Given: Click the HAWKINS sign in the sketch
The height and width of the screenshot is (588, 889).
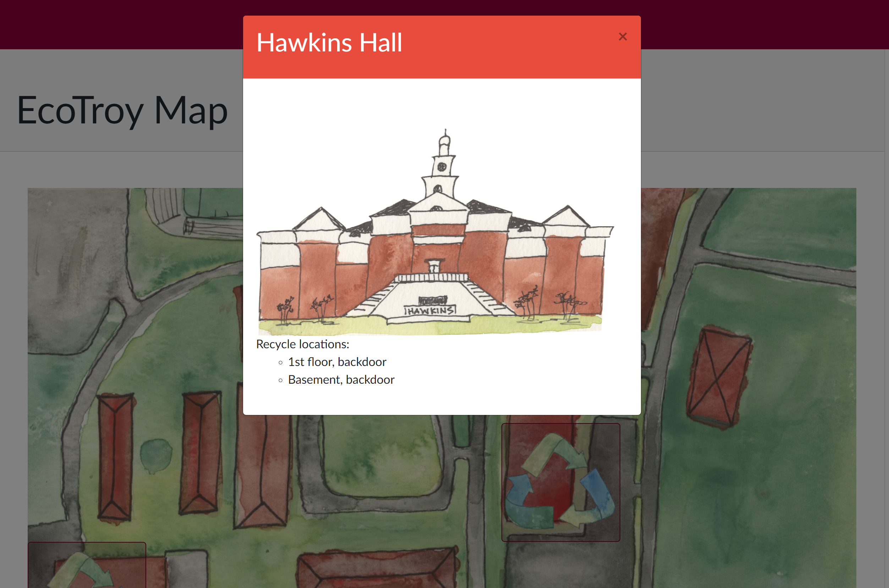Looking at the screenshot, I should pos(430,311).
